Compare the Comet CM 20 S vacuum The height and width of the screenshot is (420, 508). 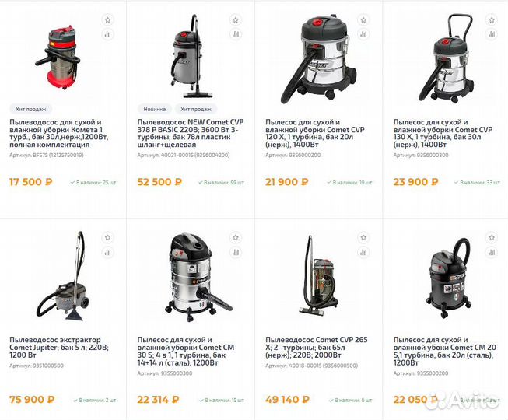[x=492, y=252]
